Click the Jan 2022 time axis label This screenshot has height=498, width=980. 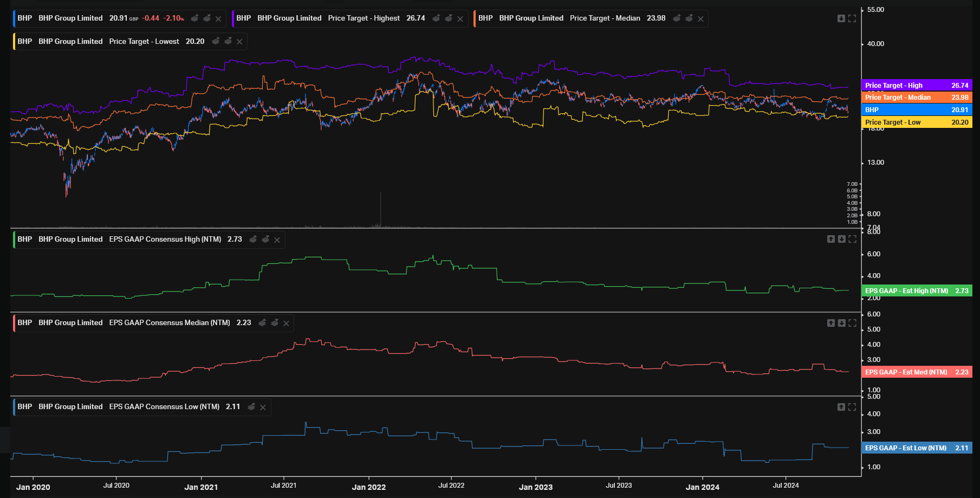click(x=369, y=487)
